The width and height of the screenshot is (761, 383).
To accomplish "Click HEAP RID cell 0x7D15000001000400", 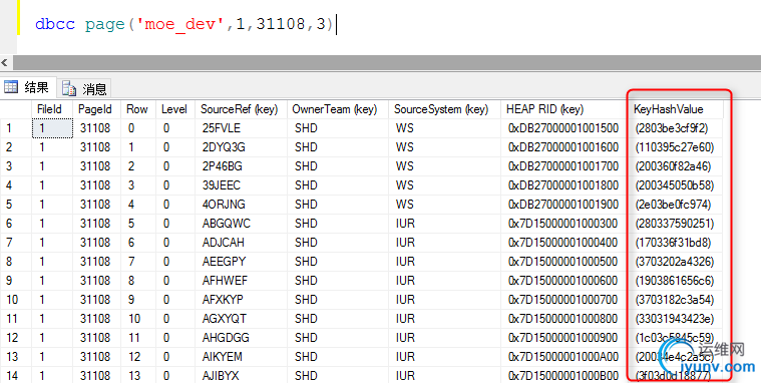I will pos(563,242).
